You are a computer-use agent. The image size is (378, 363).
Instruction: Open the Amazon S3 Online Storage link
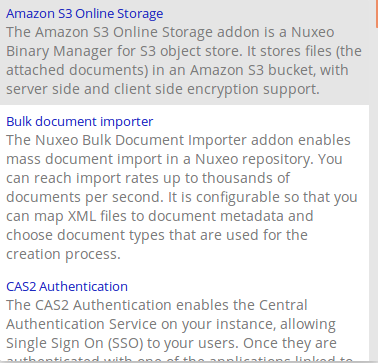pyautogui.click(x=85, y=14)
